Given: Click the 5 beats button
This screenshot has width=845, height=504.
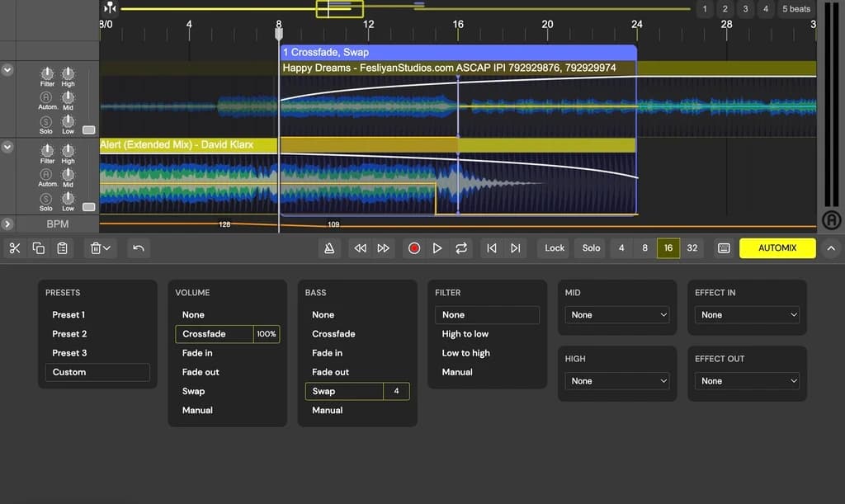Looking at the screenshot, I should 796,9.
